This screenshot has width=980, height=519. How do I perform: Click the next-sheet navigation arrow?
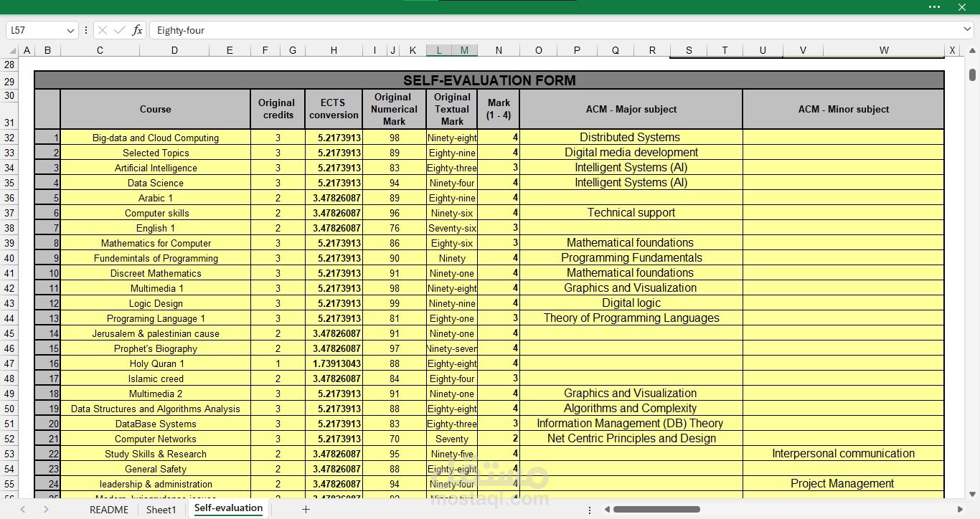(44, 510)
